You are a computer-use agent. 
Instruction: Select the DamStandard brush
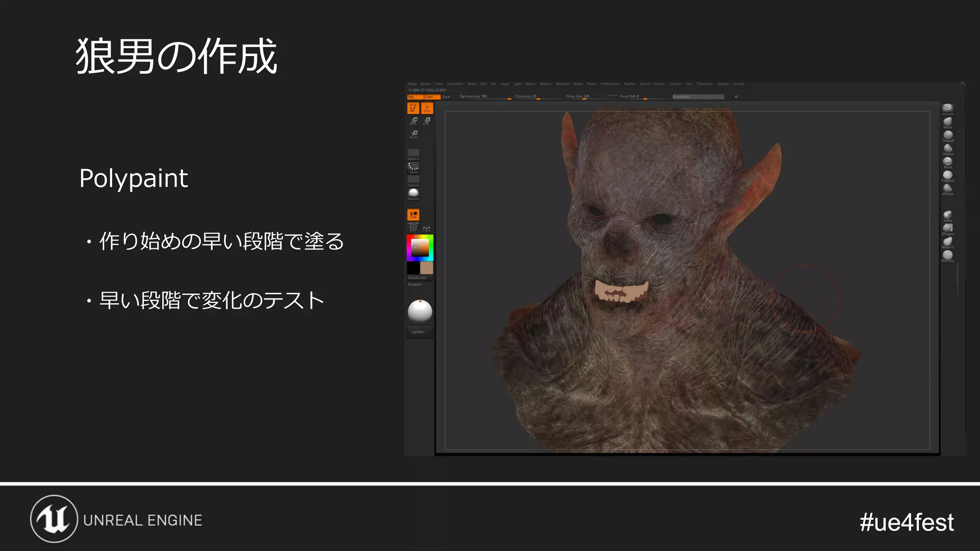click(x=947, y=256)
